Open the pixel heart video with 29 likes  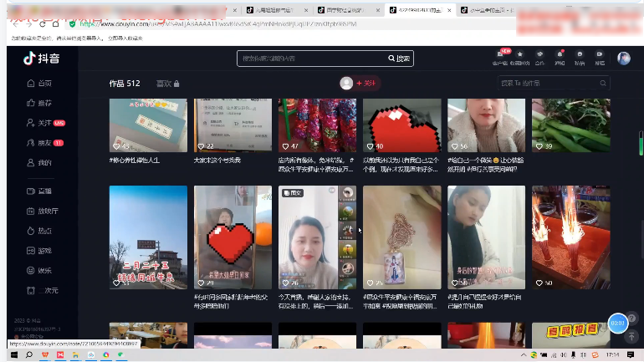233,237
